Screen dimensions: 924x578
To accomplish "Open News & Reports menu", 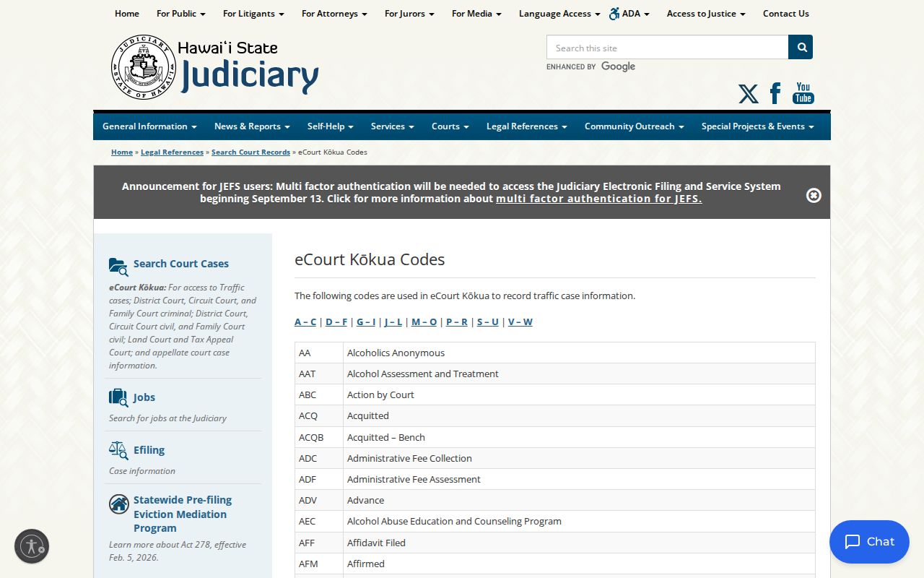I will pos(252,126).
